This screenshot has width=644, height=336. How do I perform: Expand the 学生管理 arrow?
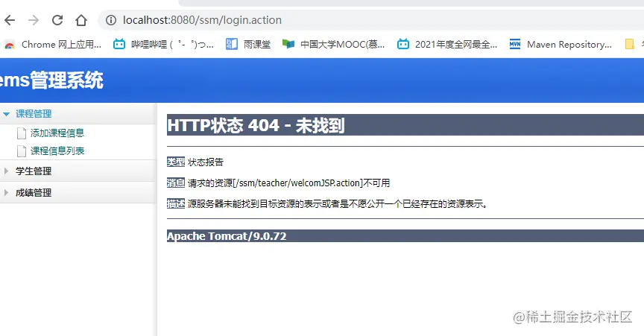(x=6, y=171)
